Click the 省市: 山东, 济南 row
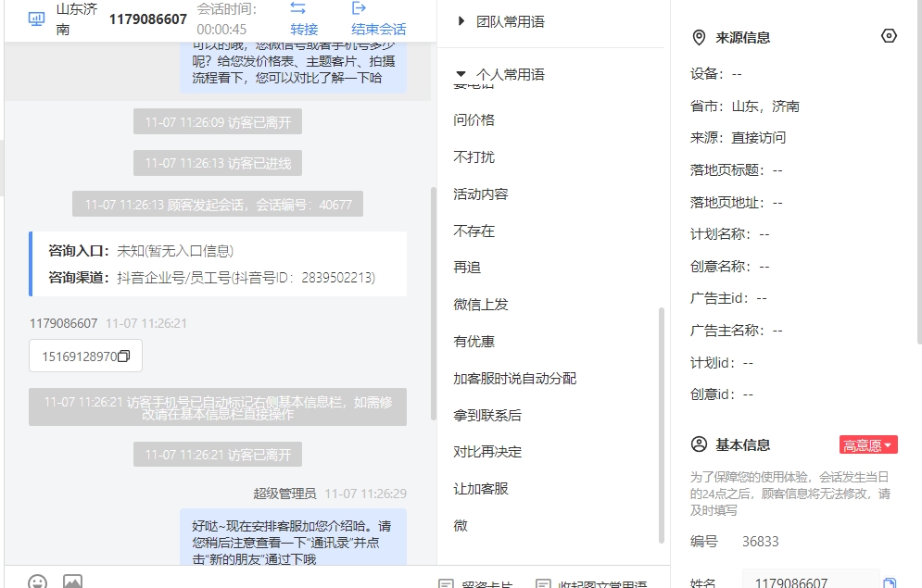Screen dimensions: 922x588 (x=744, y=106)
